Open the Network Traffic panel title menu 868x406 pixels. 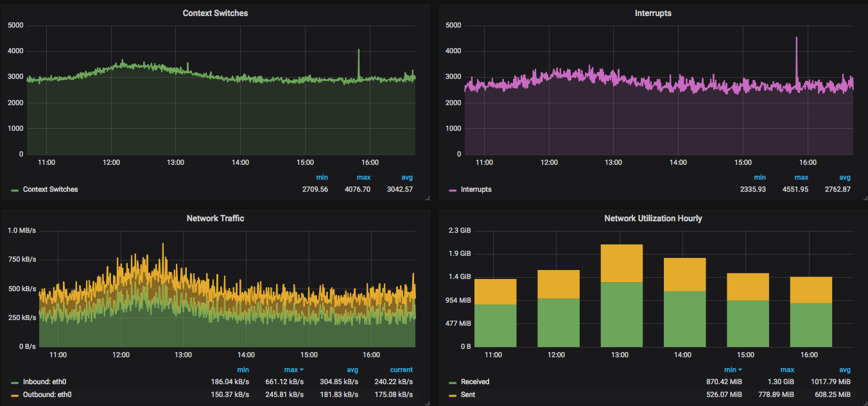pos(215,218)
